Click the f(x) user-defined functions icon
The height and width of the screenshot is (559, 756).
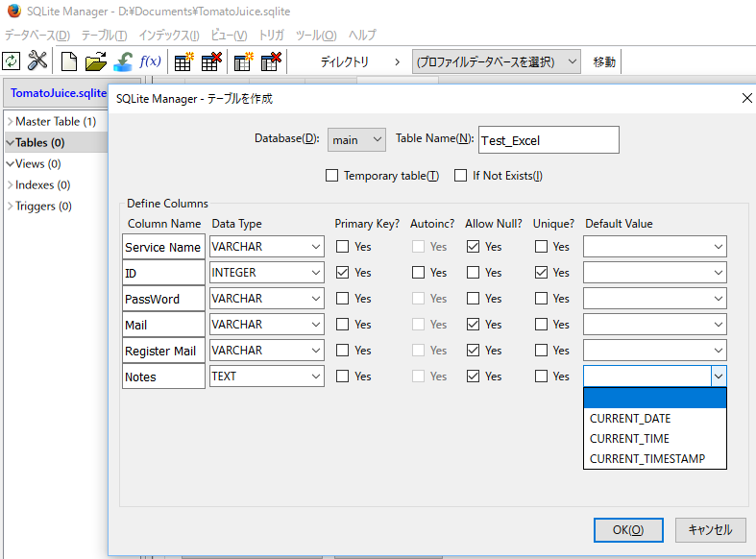click(x=150, y=61)
